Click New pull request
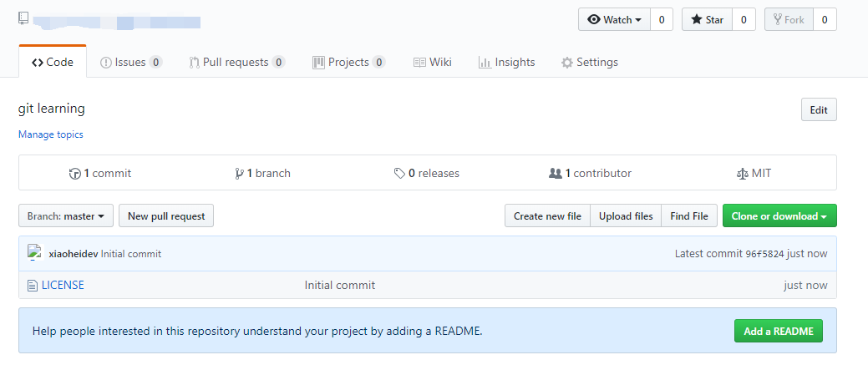The height and width of the screenshot is (365, 868). click(166, 216)
